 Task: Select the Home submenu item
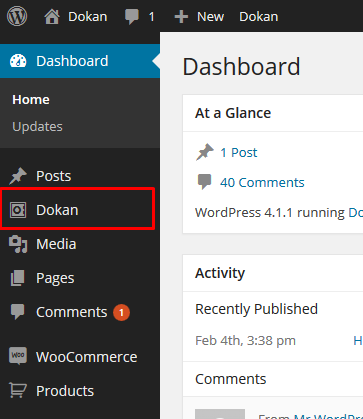pyautogui.click(x=31, y=100)
